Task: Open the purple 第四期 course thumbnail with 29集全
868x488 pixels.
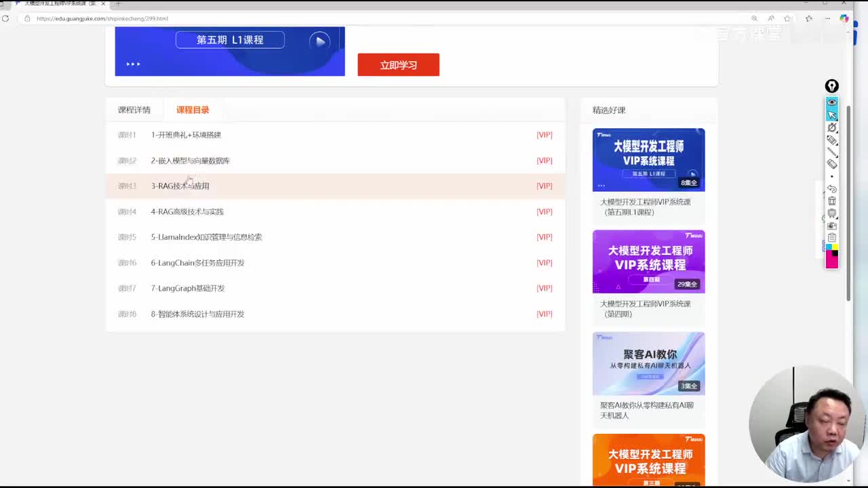Action: click(x=648, y=262)
